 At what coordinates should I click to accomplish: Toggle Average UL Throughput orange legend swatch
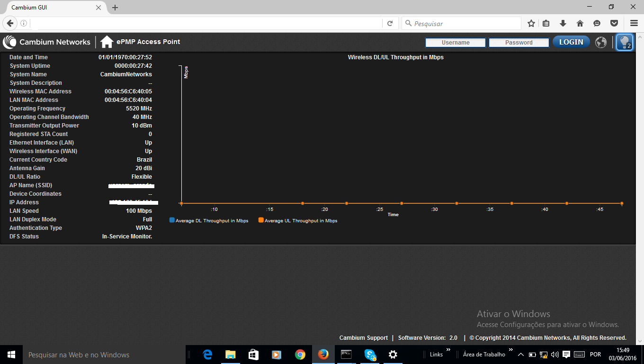261,220
